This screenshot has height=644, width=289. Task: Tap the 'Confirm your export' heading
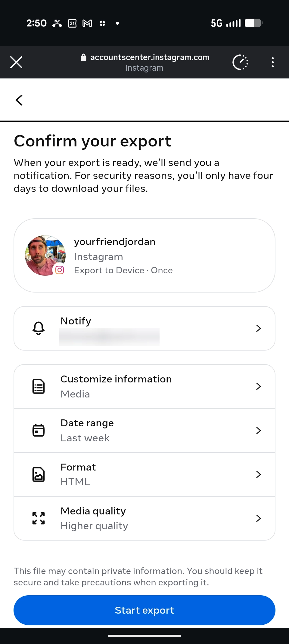pos(93,141)
